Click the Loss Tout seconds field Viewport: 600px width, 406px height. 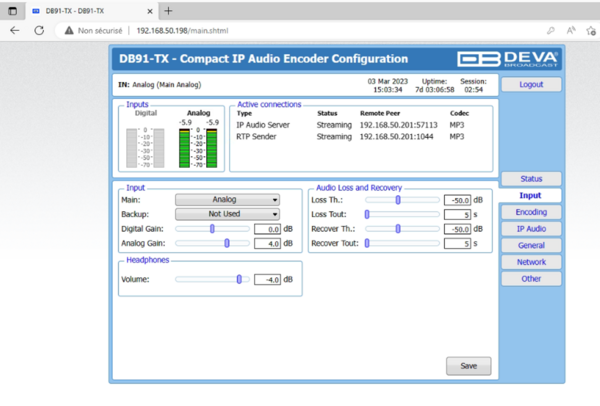point(457,215)
